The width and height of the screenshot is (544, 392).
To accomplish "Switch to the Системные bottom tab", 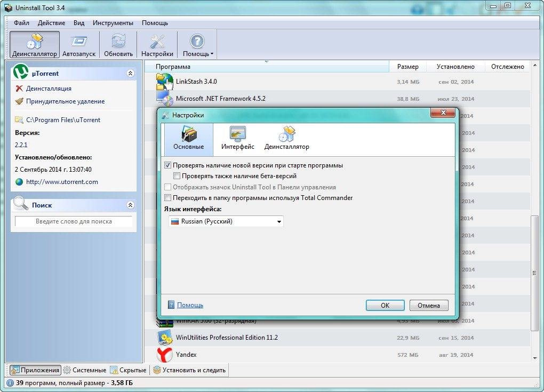I will (x=85, y=370).
